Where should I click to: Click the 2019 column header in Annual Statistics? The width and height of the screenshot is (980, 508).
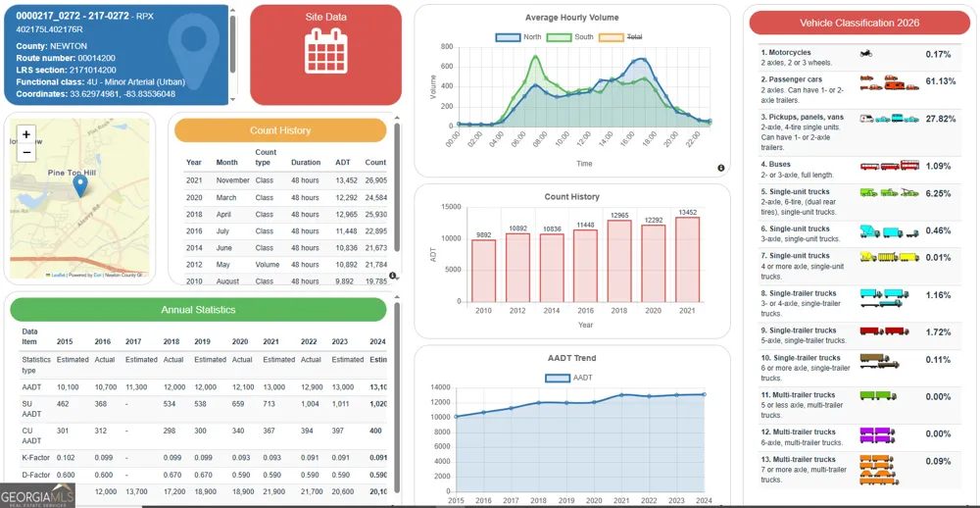pos(202,341)
